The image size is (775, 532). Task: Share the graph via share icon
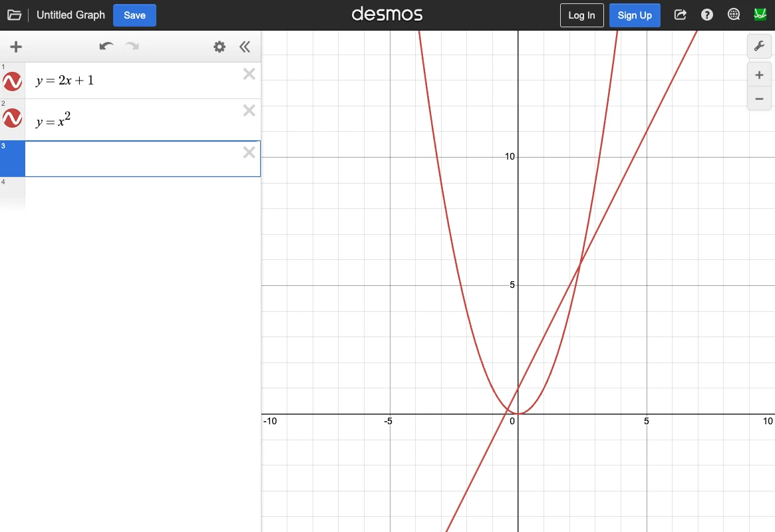(681, 15)
